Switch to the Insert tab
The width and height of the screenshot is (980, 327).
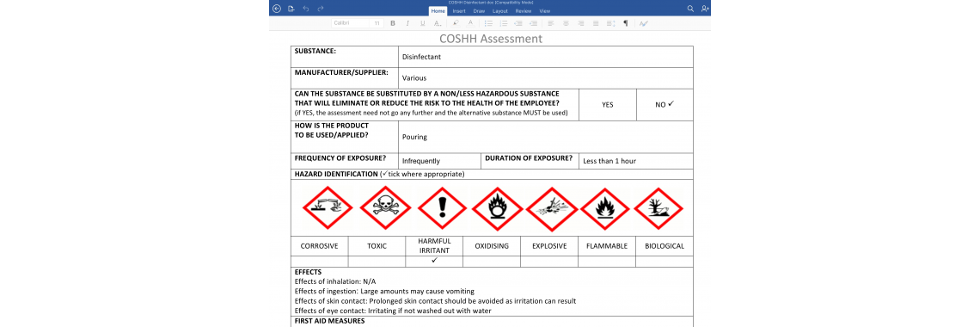(459, 10)
